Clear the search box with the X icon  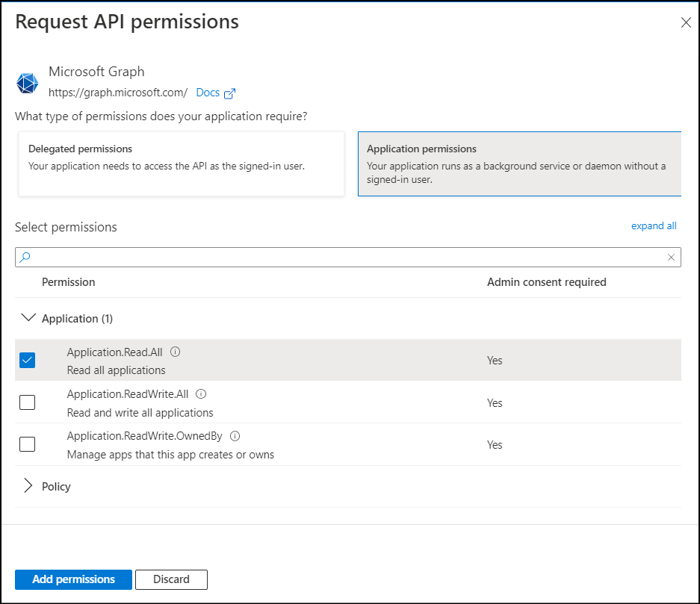[x=671, y=257]
